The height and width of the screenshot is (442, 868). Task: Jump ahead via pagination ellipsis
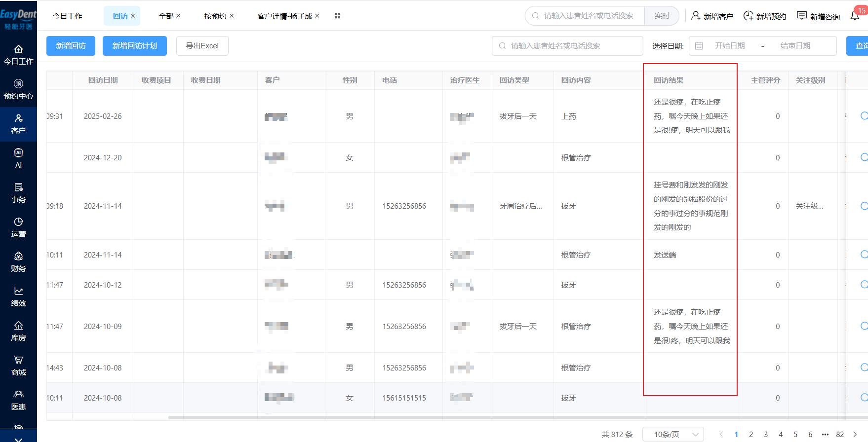coord(825,434)
